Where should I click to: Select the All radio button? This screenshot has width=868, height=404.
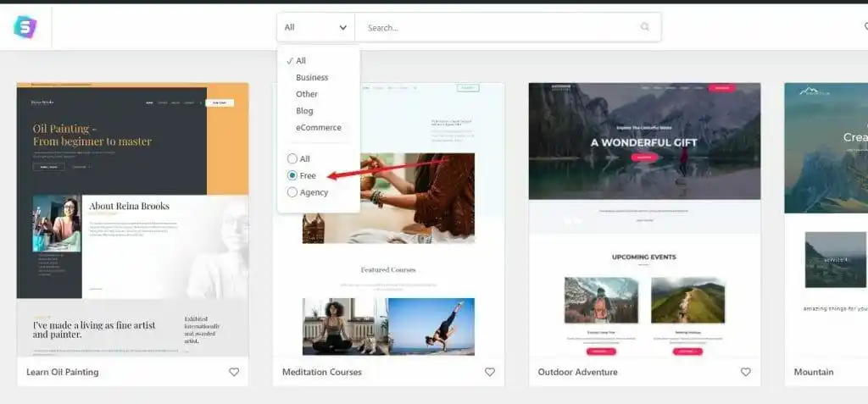[x=292, y=158]
